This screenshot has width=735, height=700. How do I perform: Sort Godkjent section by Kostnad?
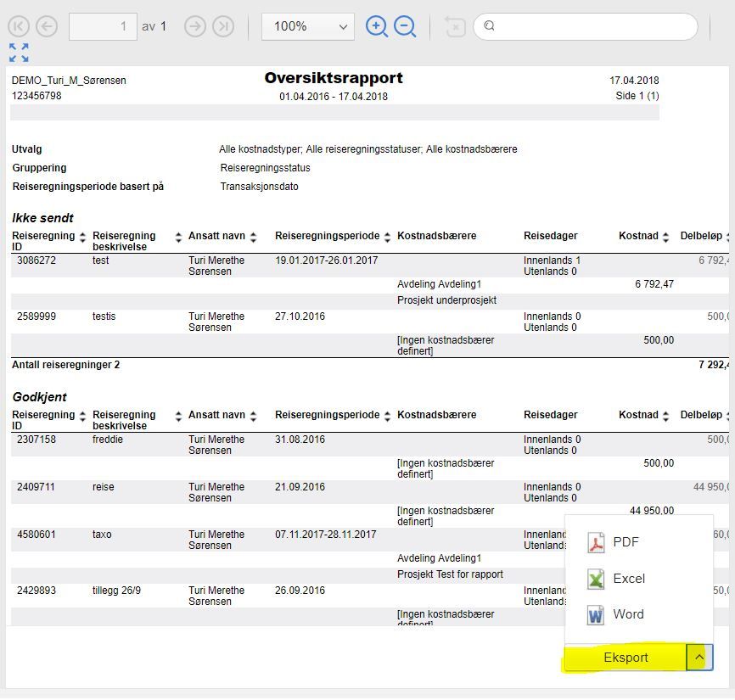[666, 416]
